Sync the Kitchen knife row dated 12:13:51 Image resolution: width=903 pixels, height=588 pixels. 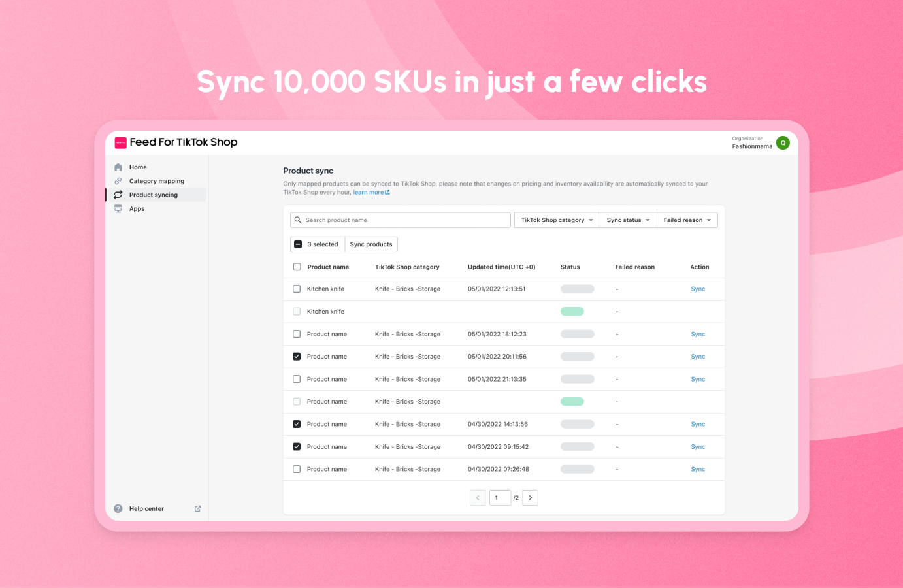698,289
